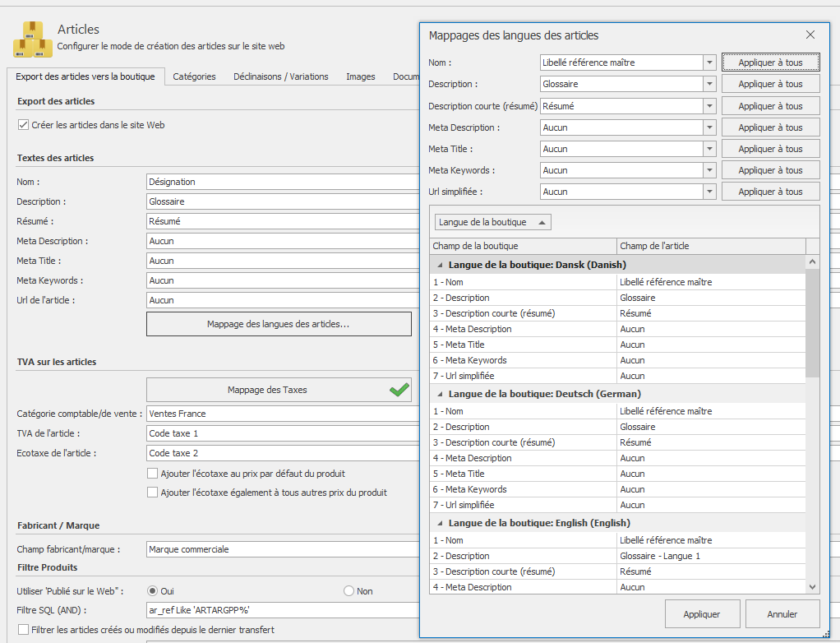Click the Appliquer button at dialog bottom

coord(702,614)
